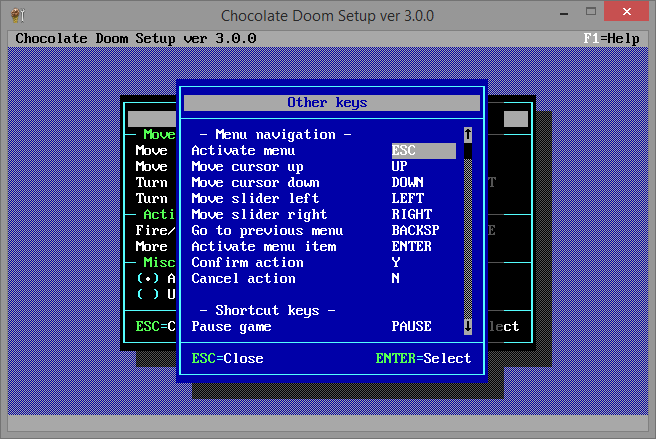This screenshot has height=439, width=656.
Task: Click ENTER=Select in Other keys dialog
Action: click(423, 358)
